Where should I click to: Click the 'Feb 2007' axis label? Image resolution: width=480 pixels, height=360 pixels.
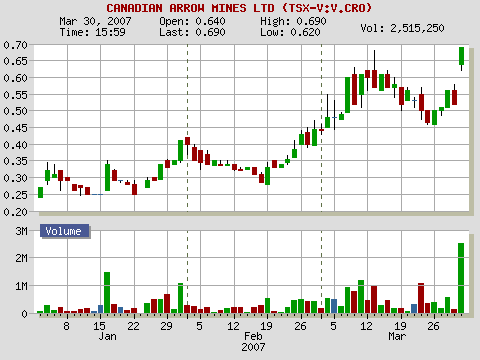tap(253, 342)
